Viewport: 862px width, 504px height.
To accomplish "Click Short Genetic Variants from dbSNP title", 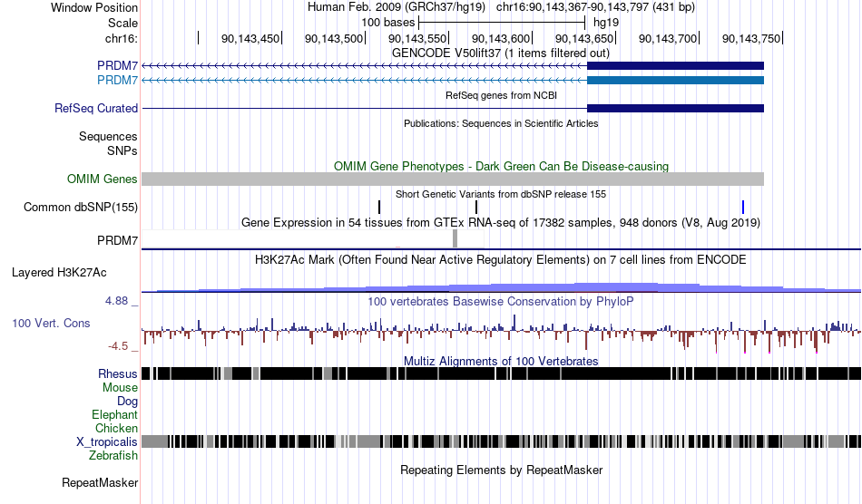I will pos(501,194).
